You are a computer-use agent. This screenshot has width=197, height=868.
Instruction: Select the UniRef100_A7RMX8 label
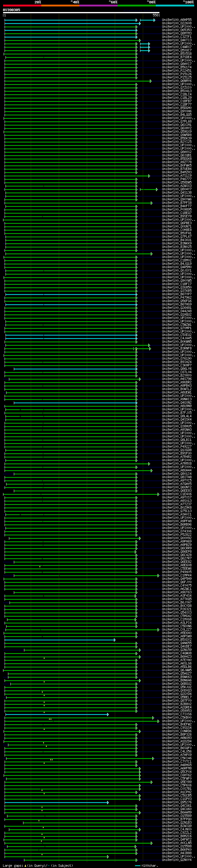(x=177, y=463)
